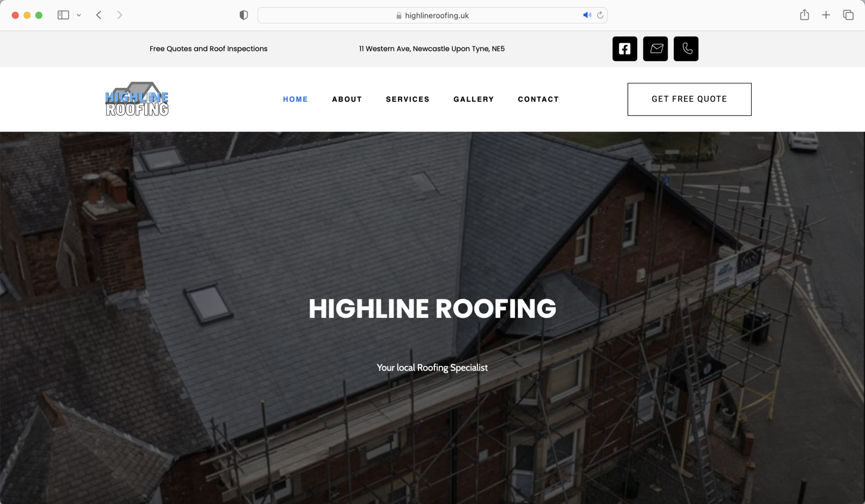Open the Services menu item
Image resolution: width=865 pixels, height=504 pixels.
(407, 99)
